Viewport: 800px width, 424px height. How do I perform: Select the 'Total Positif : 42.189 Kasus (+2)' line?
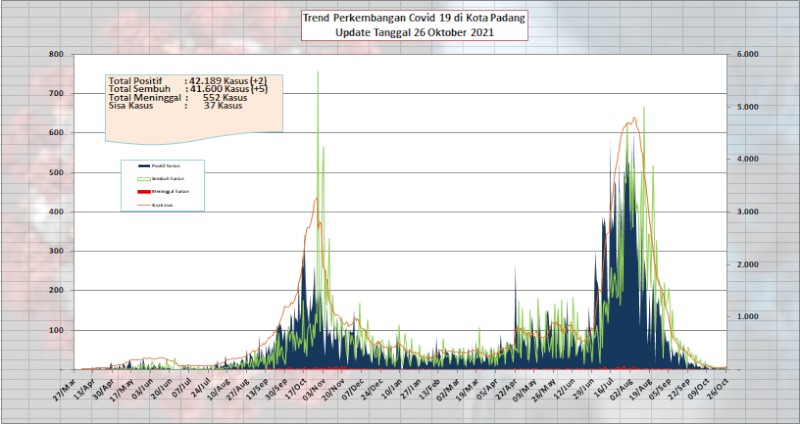[x=188, y=81]
